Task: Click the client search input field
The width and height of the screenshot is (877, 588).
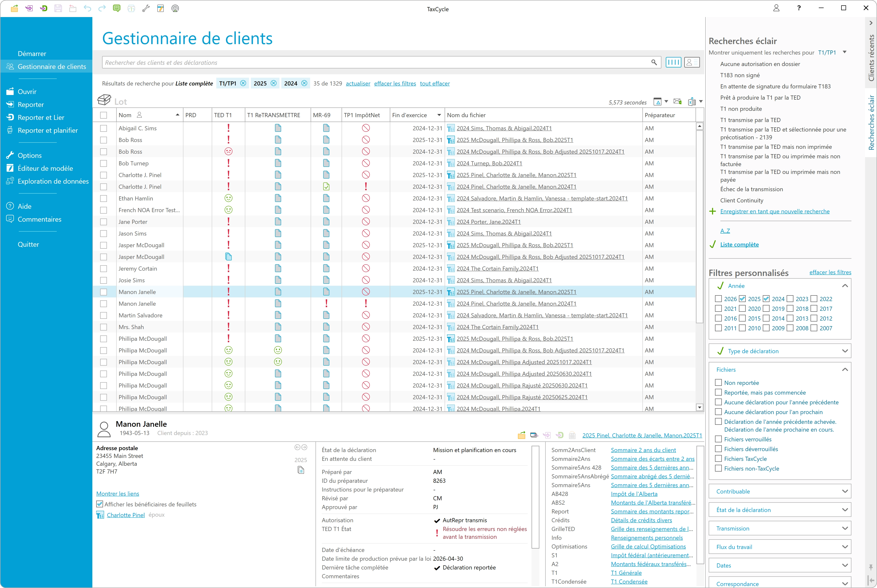Action: tap(375, 63)
